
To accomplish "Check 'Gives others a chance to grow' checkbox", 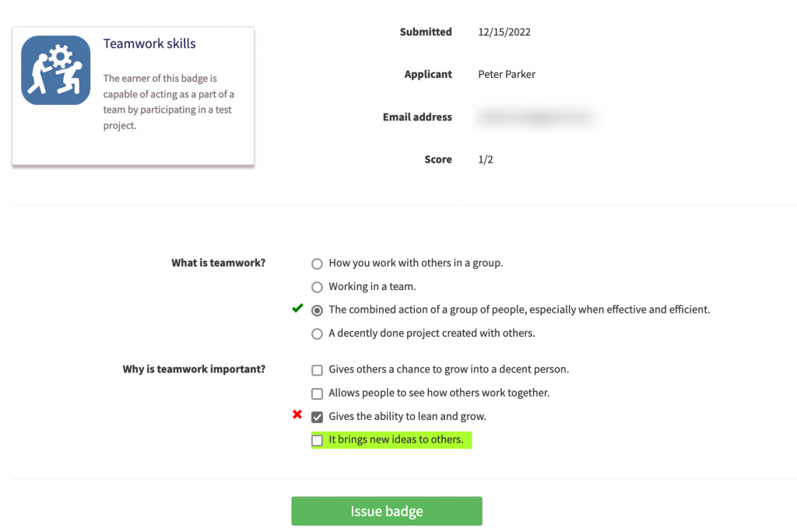I will (317, 370).
